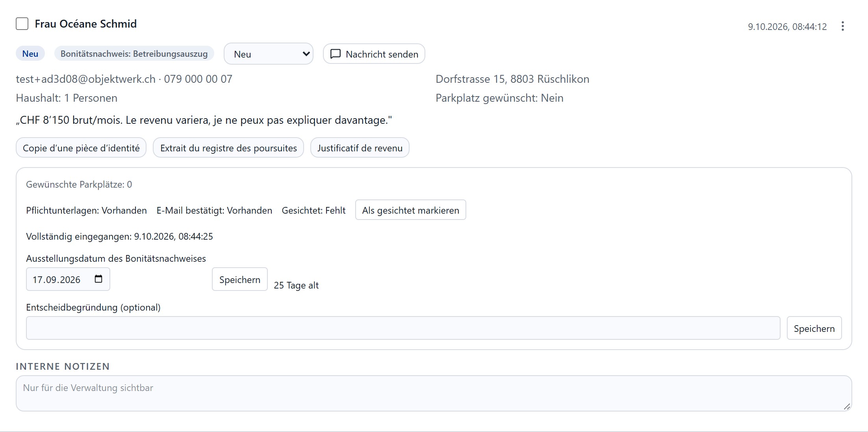This screenshot has width=868, height=432.
Task: Focus the Ausstellungsdatum date field
Action: 68,279
